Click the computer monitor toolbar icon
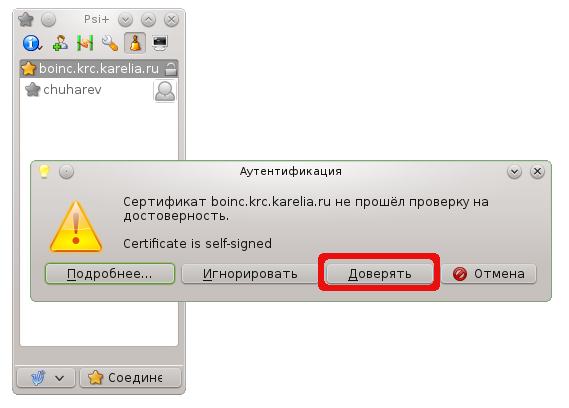Image resolution: width=569 pixels, height=408 pixels. point(160,43)
